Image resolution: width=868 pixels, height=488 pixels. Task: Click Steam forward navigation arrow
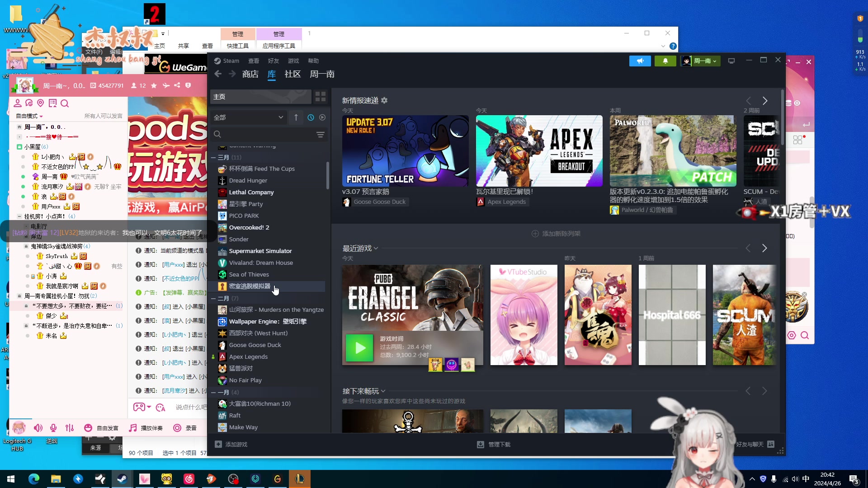(x=232, y=74)
